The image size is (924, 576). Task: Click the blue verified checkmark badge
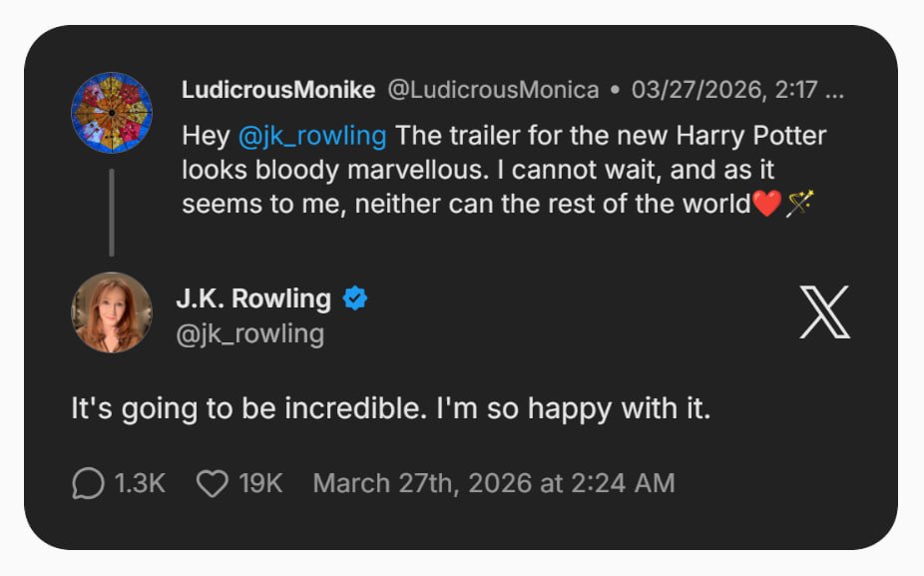(x=355, y=298)
